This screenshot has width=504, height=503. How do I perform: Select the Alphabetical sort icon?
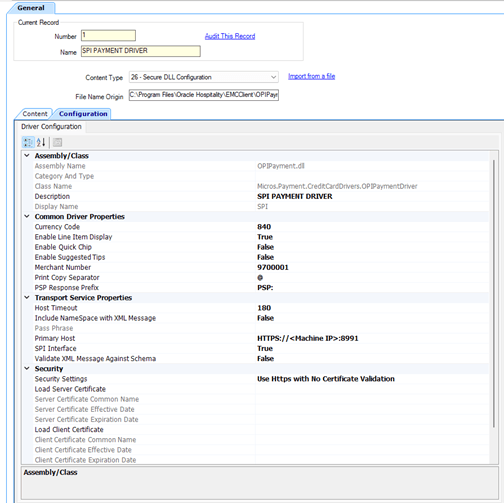(x=41, y=142)
